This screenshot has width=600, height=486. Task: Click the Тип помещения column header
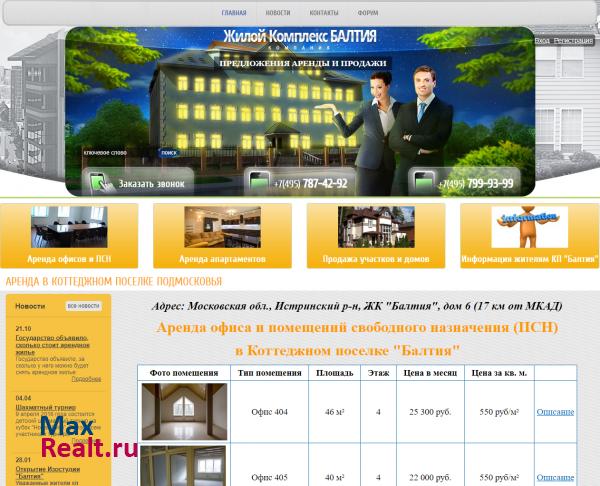[269, 373]
